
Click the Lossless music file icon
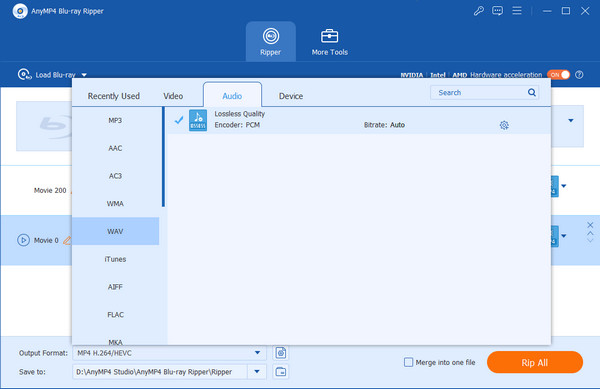pyautogui.click(x=198, y=120)
